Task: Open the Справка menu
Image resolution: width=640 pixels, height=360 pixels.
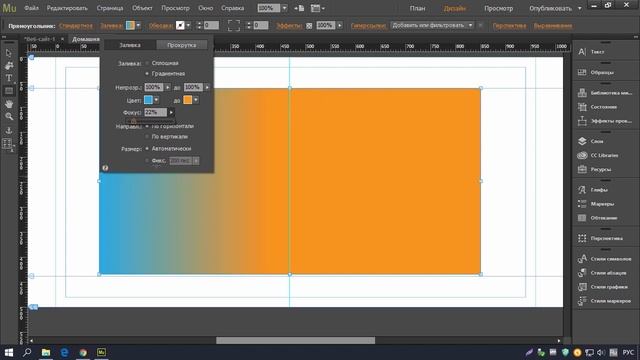Action: 232,8
